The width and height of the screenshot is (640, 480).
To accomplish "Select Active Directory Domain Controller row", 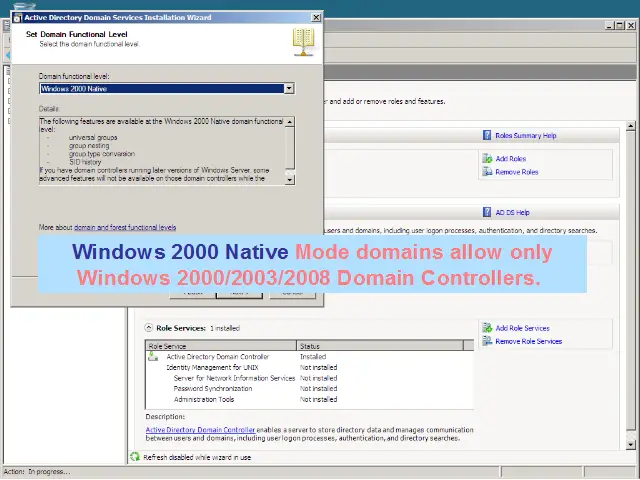I will (309, 357).
